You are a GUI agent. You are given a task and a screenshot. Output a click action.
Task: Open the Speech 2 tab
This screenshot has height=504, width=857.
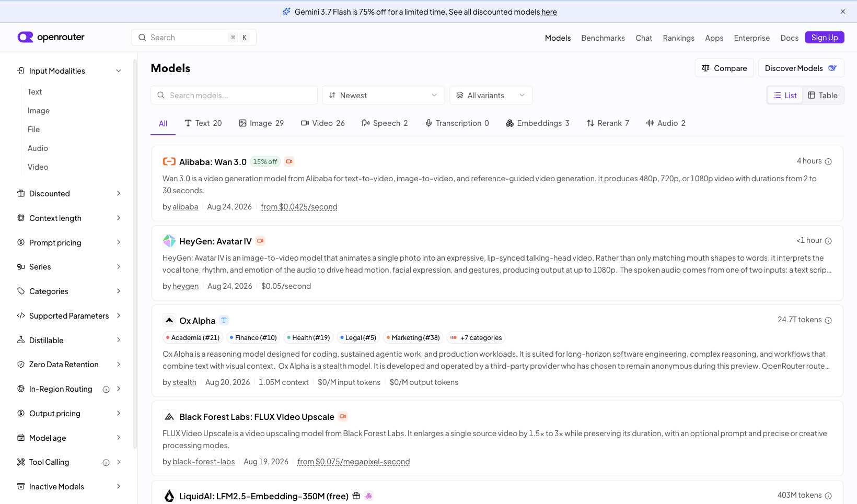(385, 123)
